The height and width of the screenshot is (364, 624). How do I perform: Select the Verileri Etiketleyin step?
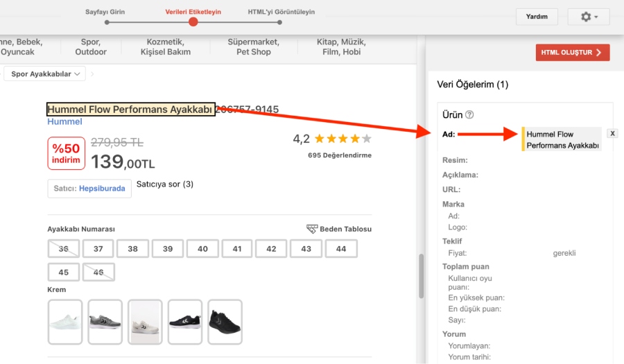pos(193,12)
